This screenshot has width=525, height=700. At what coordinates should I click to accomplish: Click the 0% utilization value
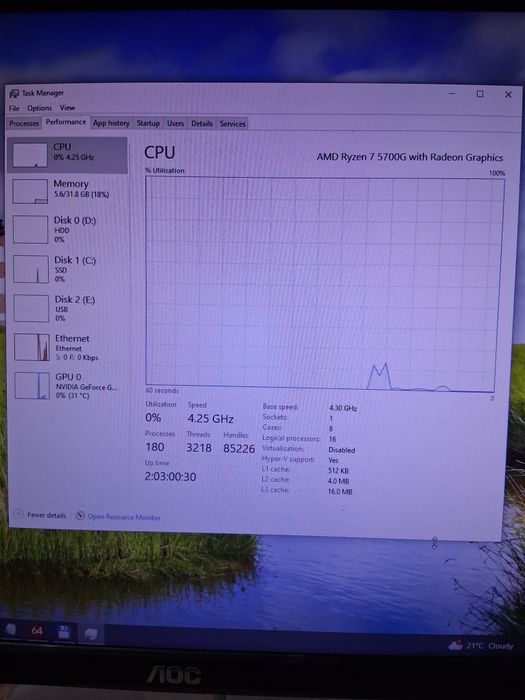(x=153, y=418)
